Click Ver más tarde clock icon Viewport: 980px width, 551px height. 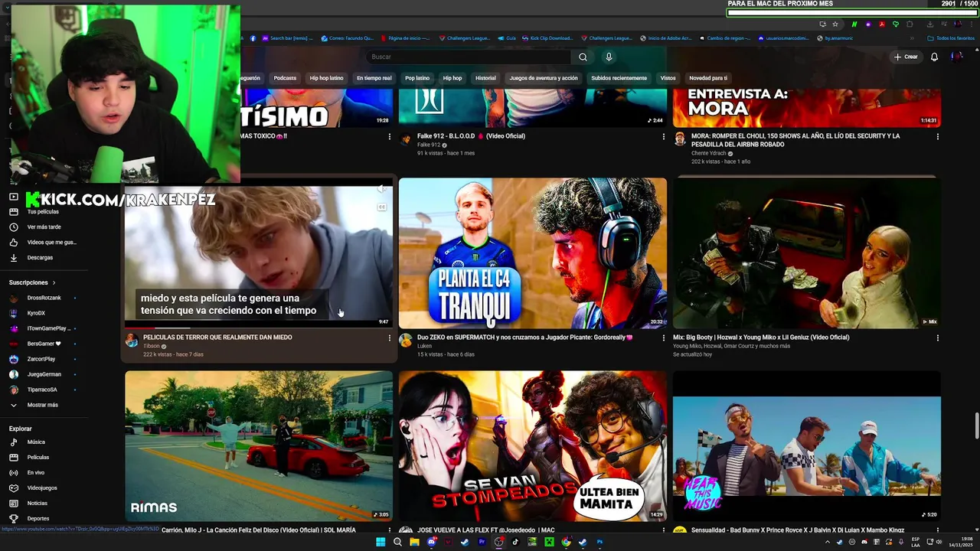(x=14, y=227)
